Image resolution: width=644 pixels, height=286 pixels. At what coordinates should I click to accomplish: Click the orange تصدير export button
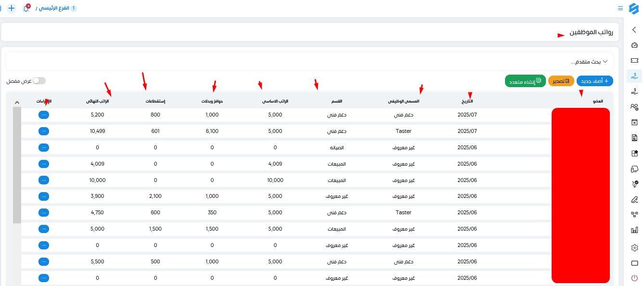tap(561, 81)
